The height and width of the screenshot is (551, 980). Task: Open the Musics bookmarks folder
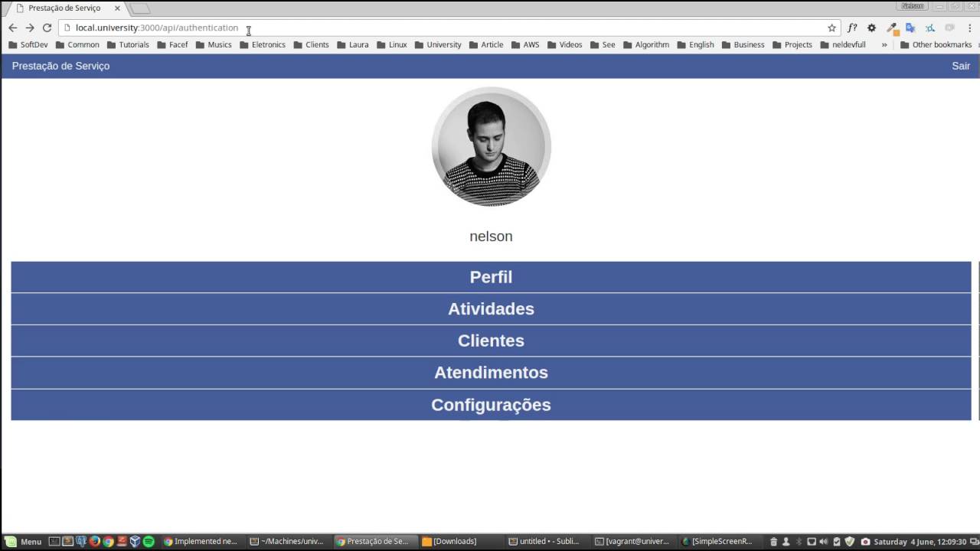tap(214, 44)
